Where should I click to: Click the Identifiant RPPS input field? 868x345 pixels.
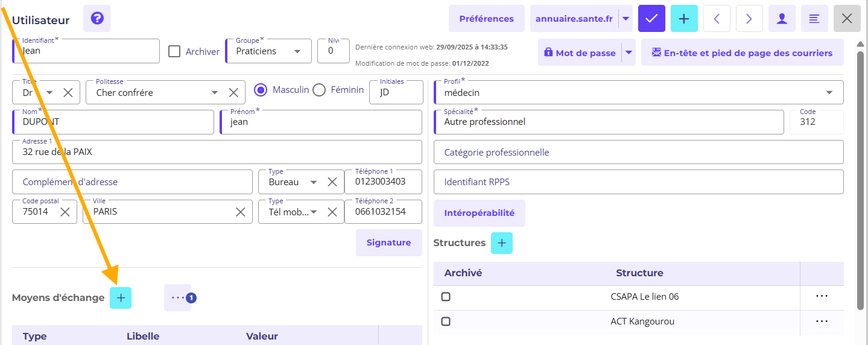(638, 182)
